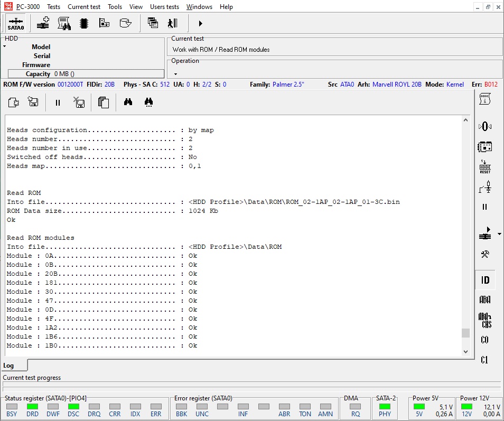The image size is (504, 421).
Task: Toggle the pause button in log toolbar
Action: [x=58, y=102]
